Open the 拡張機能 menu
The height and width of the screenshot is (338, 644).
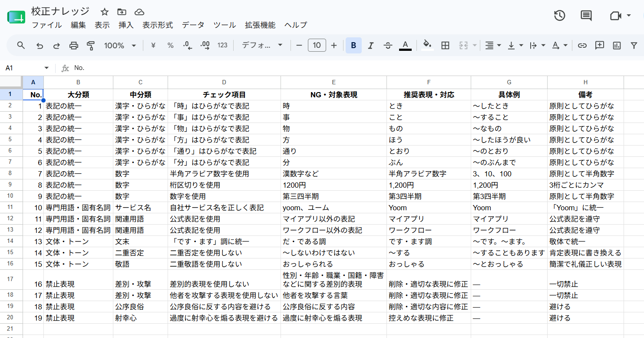click(x=260, y=25)
